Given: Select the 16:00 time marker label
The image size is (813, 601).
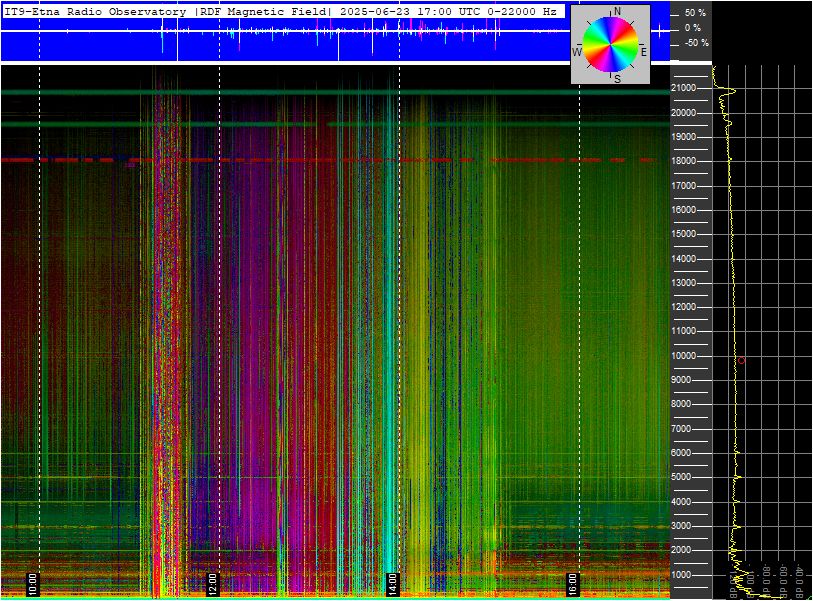Looking at the screenshot, I should (x=572, y=584).
